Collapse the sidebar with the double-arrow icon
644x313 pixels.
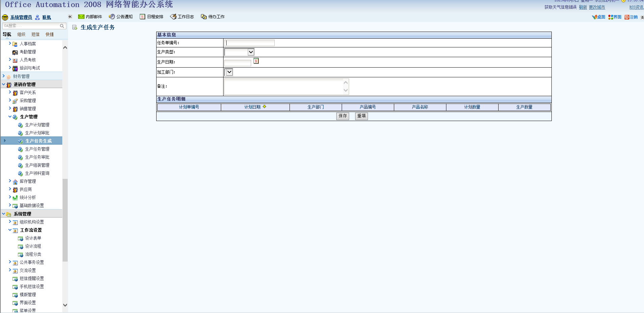click(70, 16)
